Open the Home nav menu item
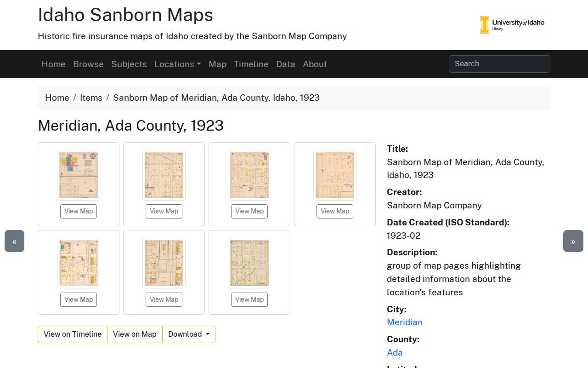Screen dimensions: 588x368 [x=53, y=64]
